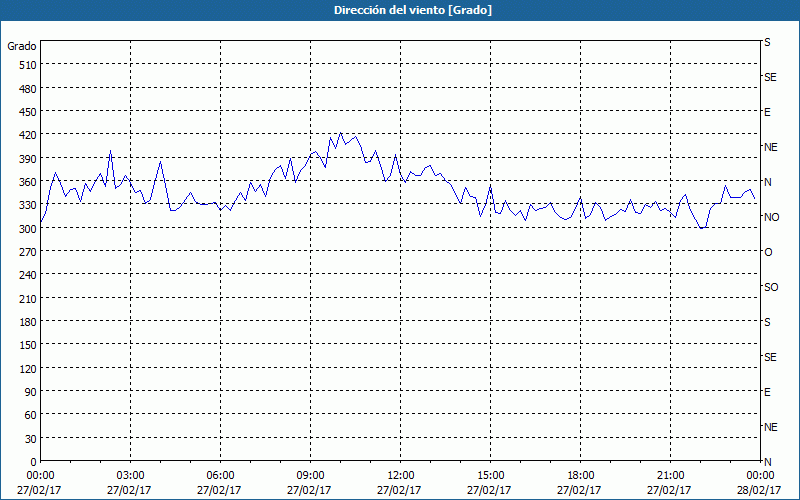
Task: Select the O compass label on right axis
Action: coord(768,252)
